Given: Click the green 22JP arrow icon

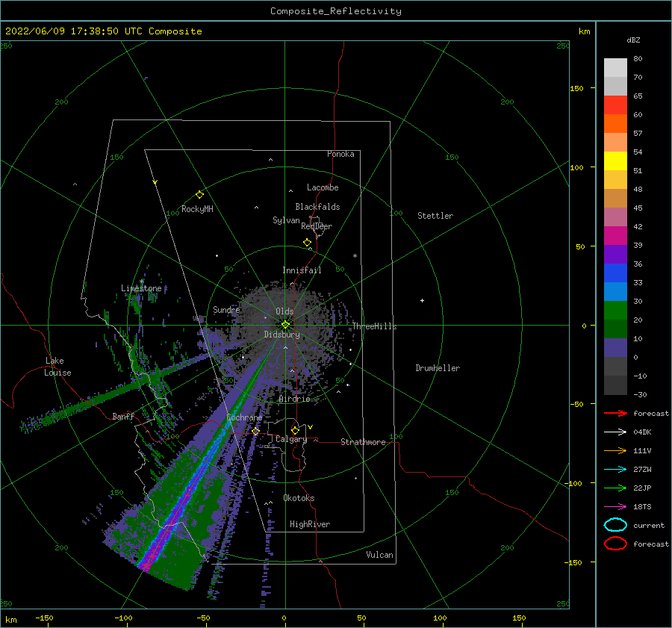Looking at the screenshot, I should click(x=615, y=488).
